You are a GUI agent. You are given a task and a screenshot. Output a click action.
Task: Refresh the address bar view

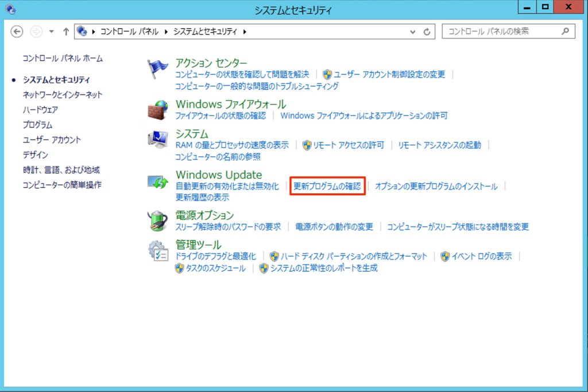tap(427, 32)
